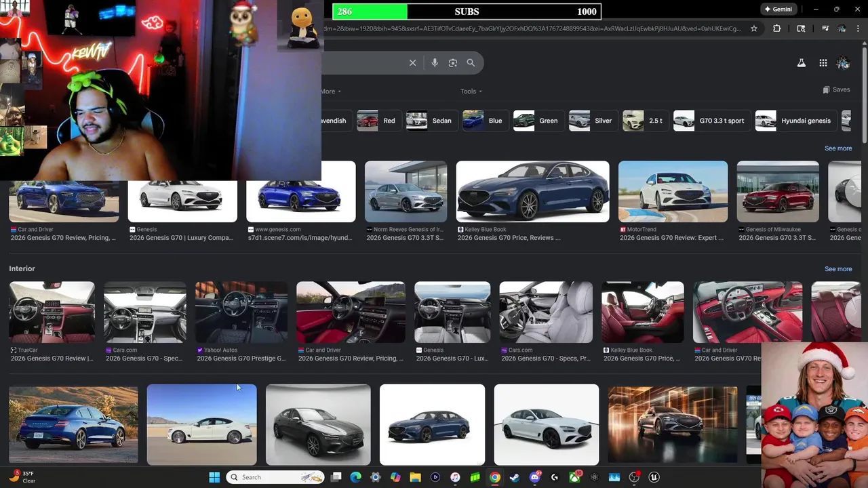
Task: Open the dark gray G70 studio image
Action: tap(318, 425)
